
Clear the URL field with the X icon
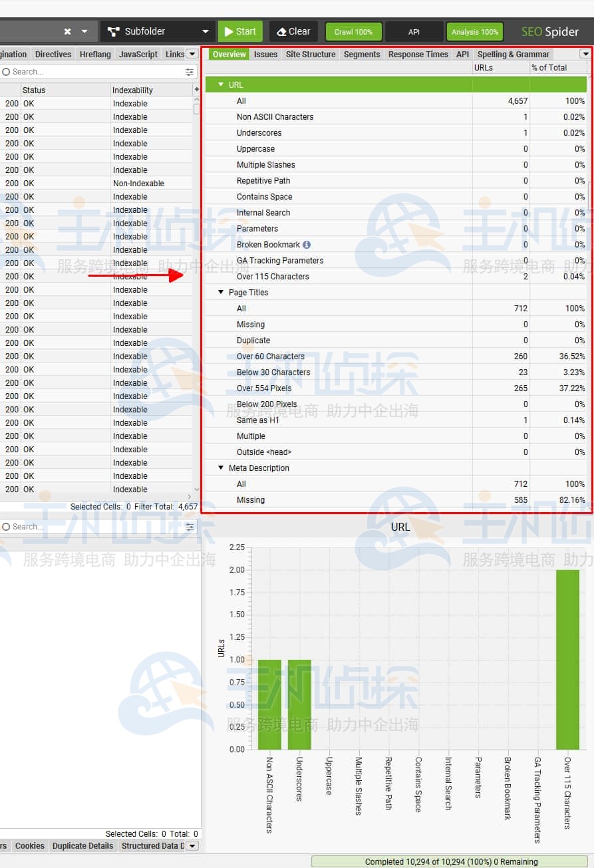click(x=67, y=31)
